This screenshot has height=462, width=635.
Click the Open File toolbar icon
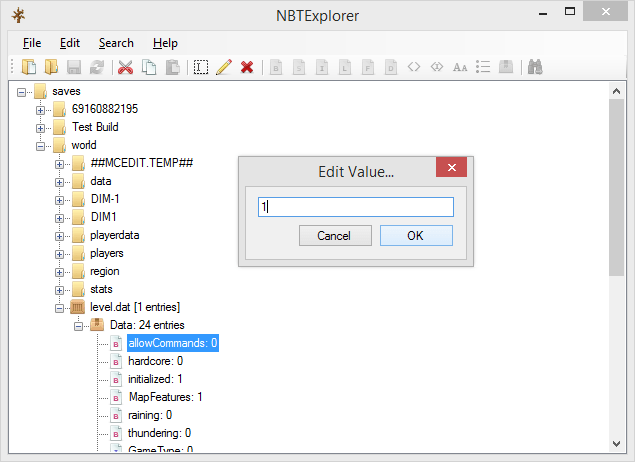tap(29, 67)
